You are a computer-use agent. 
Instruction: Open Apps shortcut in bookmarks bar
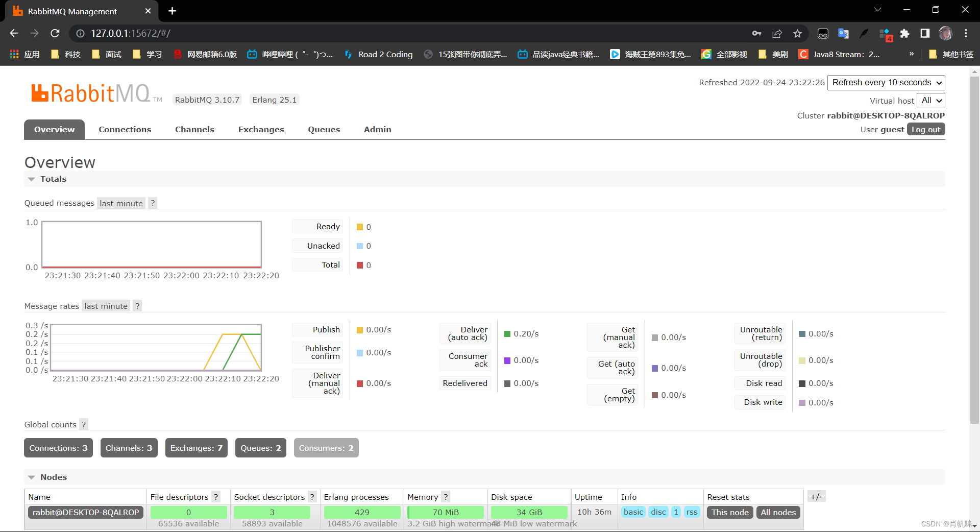pyautogui.click(x=24, y=54)
